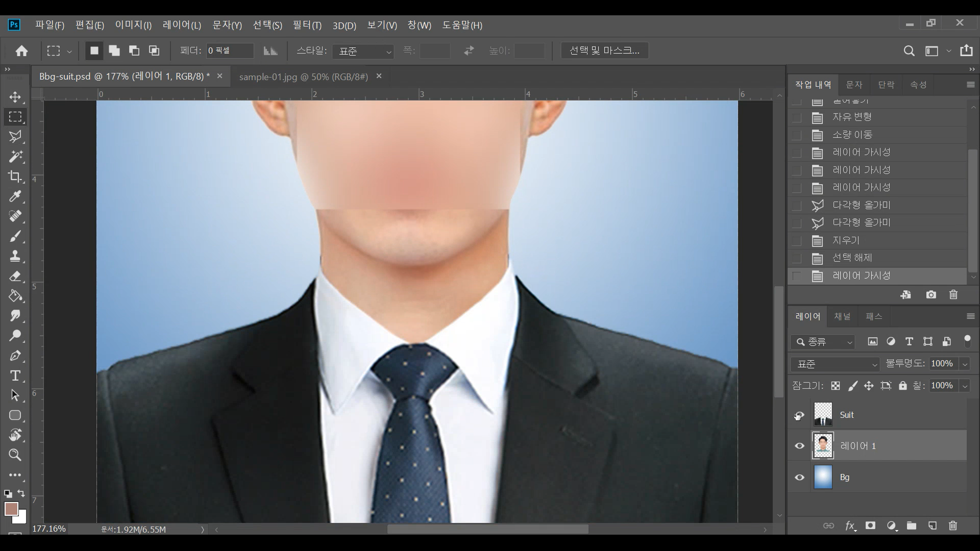Image resolution: width=980 pixels, height=551 pixels.
Task: Click the 선택 및 마스크 button
Action: click(x=605, y=51)
